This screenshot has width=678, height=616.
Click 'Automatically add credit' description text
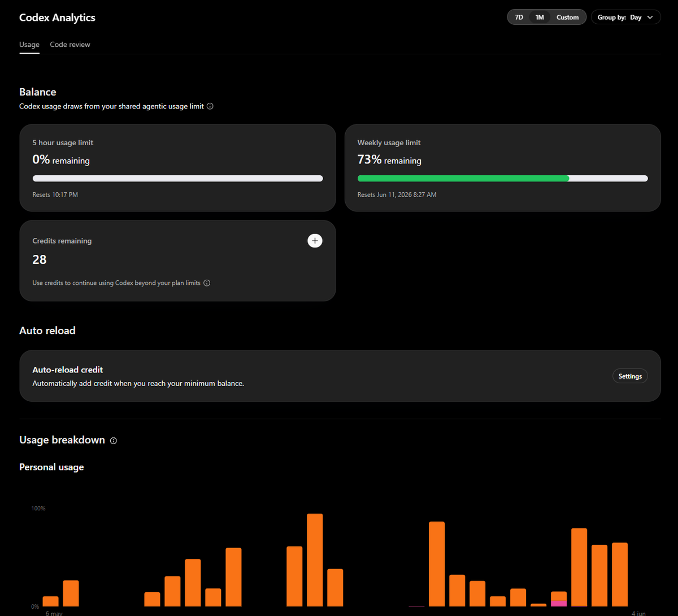pyautogui.click(x=138, y=384)
